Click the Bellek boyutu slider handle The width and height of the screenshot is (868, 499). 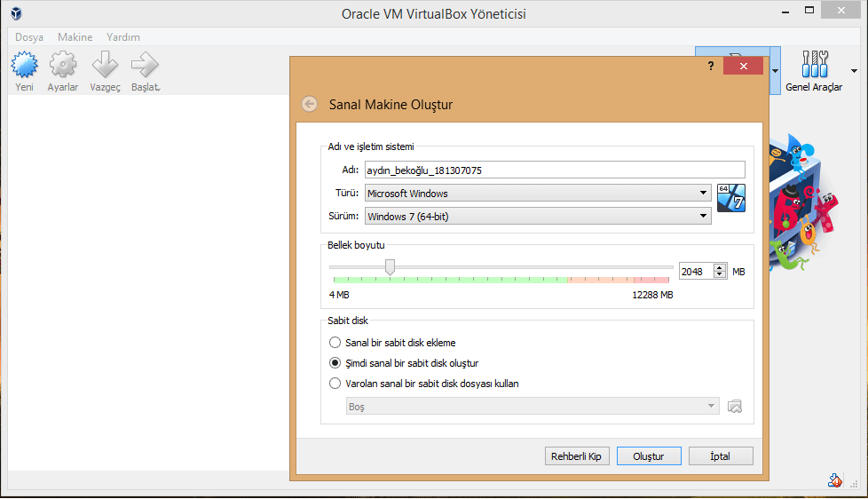pos(391,267)
